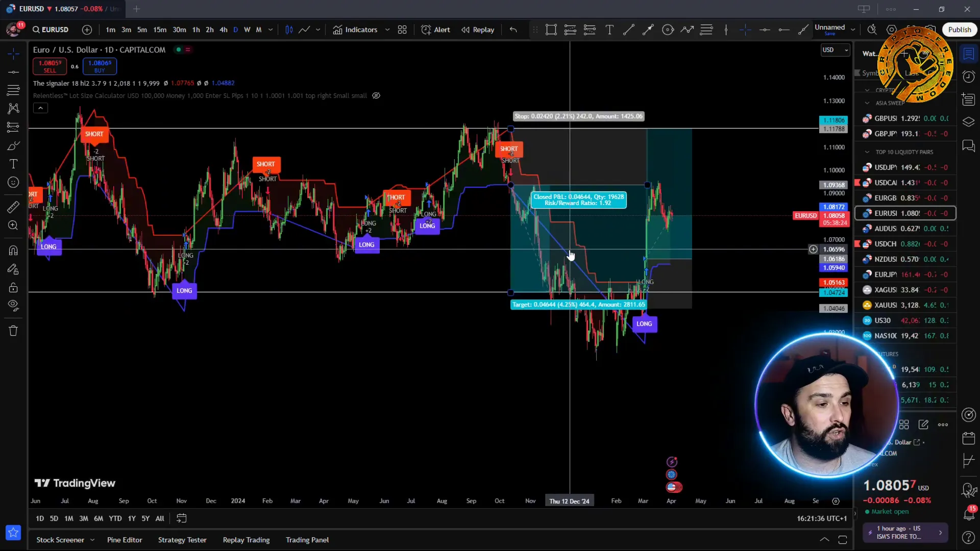Select the text tool in favorites bar

pos(609,30)
